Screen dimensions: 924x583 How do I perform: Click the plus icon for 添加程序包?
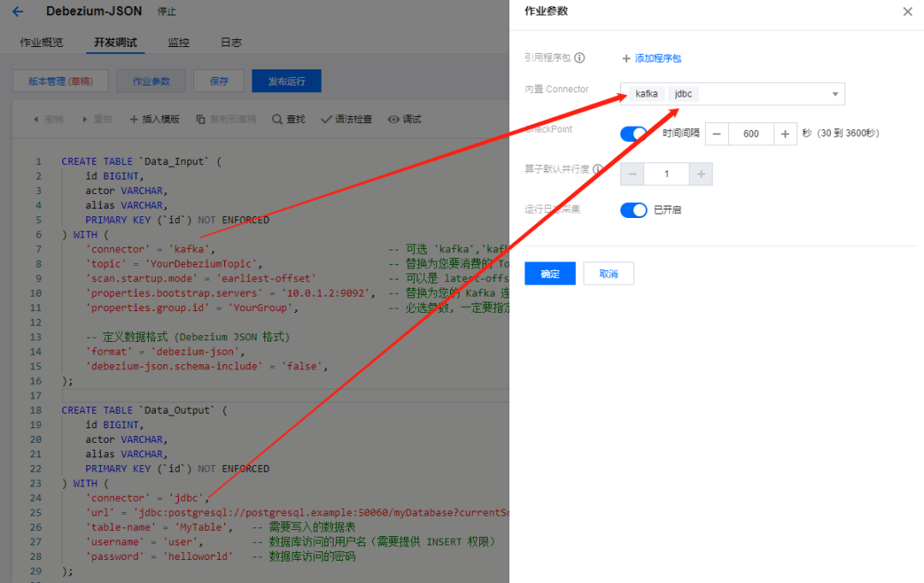(626, 58)
